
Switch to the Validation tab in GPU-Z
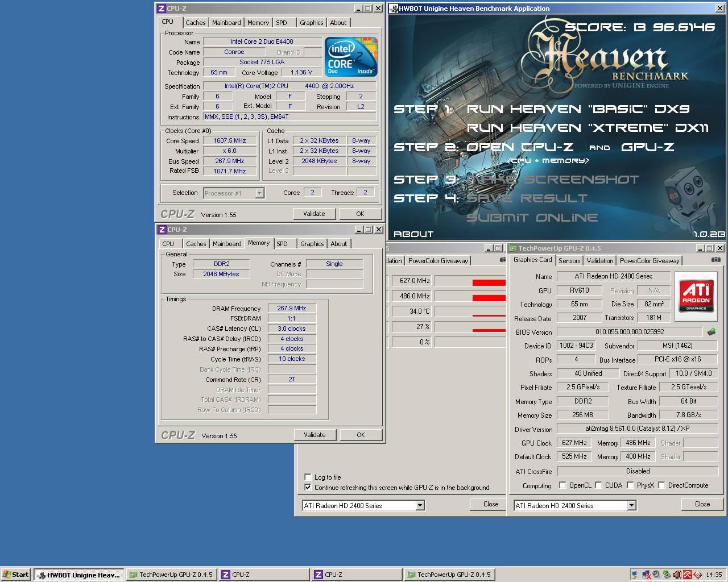pyautogui.click(x=600, y=261)
